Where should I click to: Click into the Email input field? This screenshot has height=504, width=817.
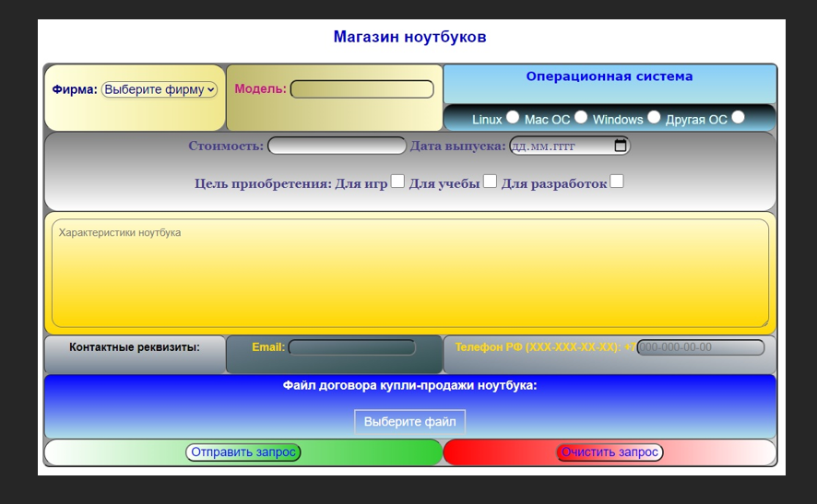tap(352, 347)
